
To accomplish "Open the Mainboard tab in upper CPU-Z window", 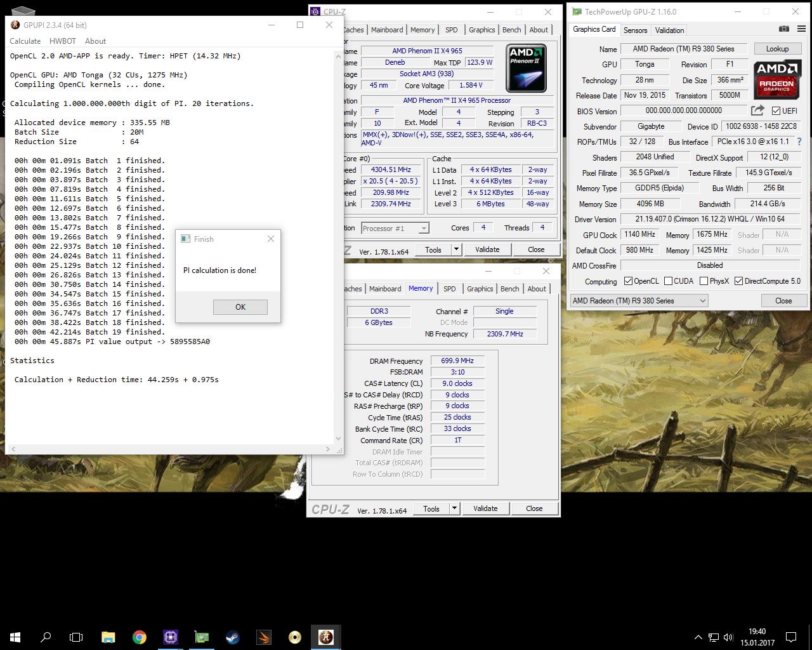I will coord(387,30).
